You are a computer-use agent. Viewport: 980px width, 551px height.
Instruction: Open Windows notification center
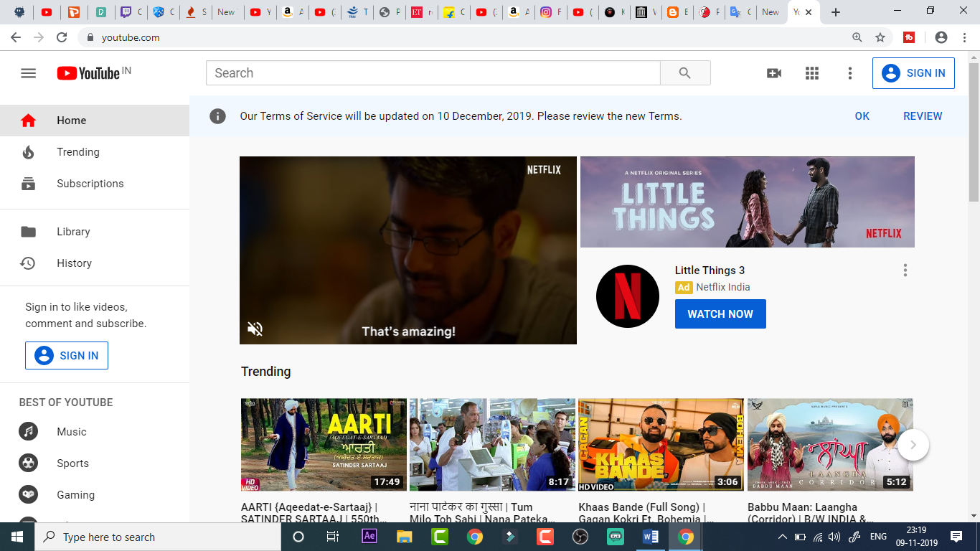pos(956,537)
